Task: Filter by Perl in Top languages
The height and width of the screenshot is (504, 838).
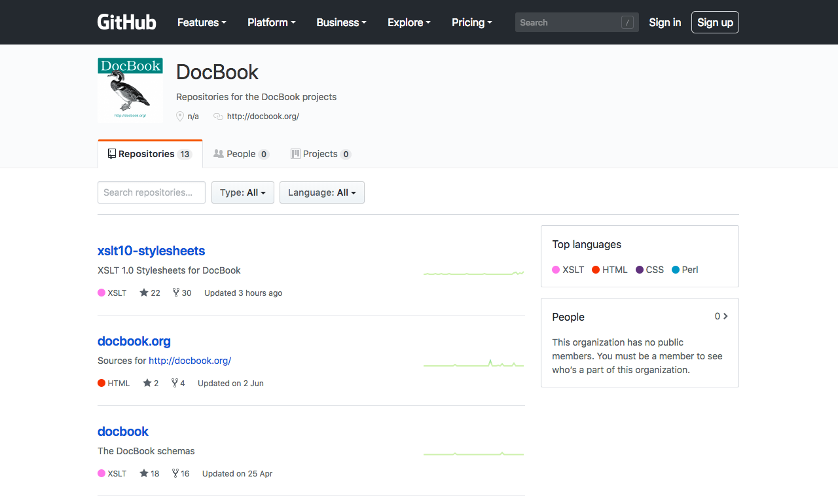Action: pyautogui.click(x=685, y=270)
